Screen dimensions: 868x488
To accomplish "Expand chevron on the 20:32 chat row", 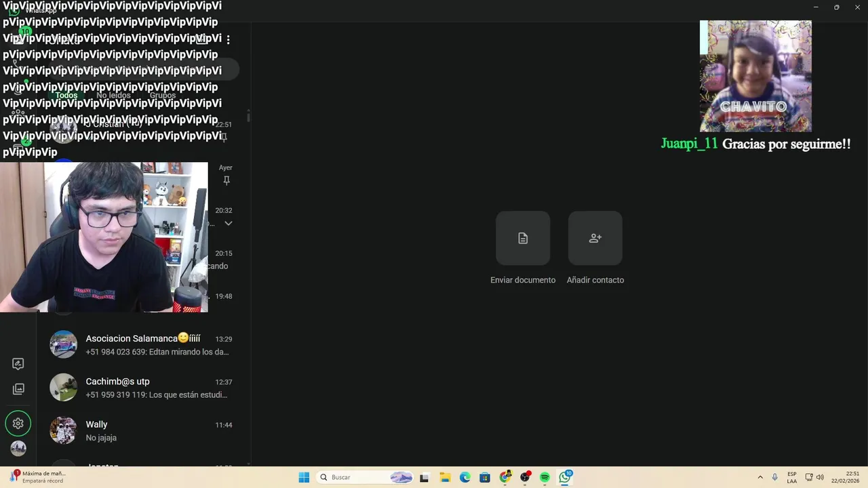I will (x=229, y=223).
